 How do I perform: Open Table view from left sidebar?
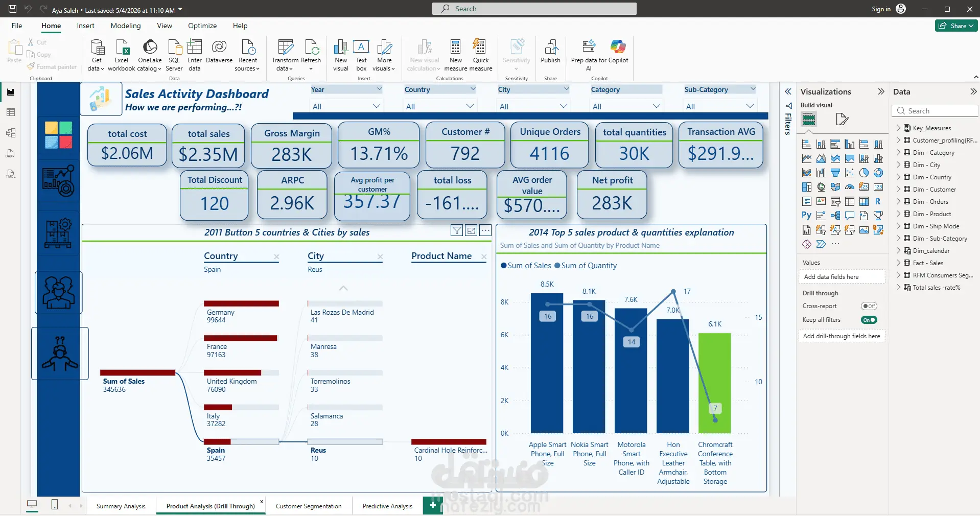(11, 112)
